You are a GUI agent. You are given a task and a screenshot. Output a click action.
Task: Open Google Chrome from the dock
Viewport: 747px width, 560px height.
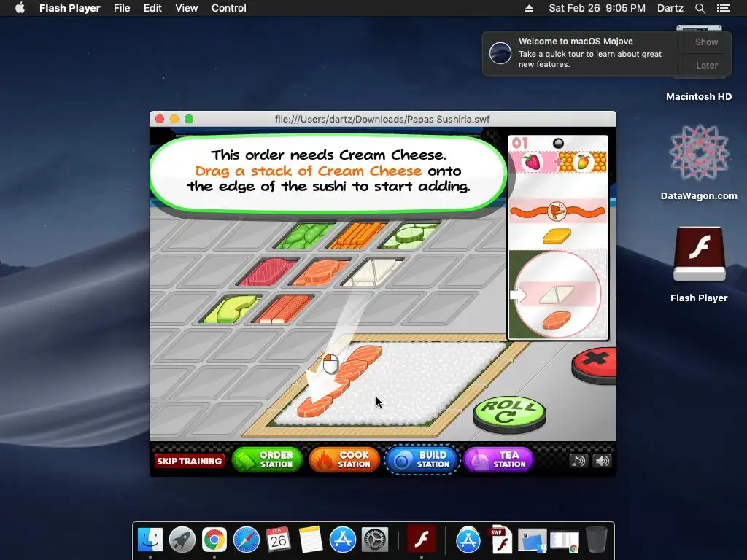(214, 540)
